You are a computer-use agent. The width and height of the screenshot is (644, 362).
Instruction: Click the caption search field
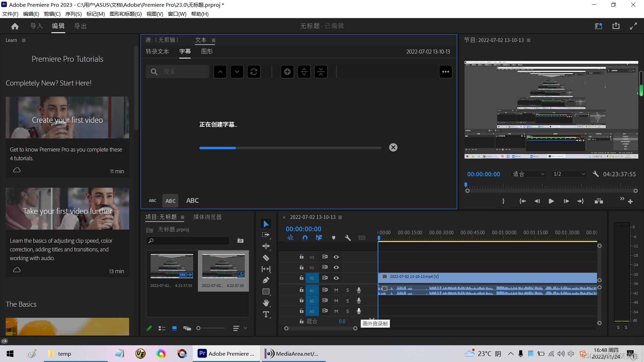coord(177,72)
